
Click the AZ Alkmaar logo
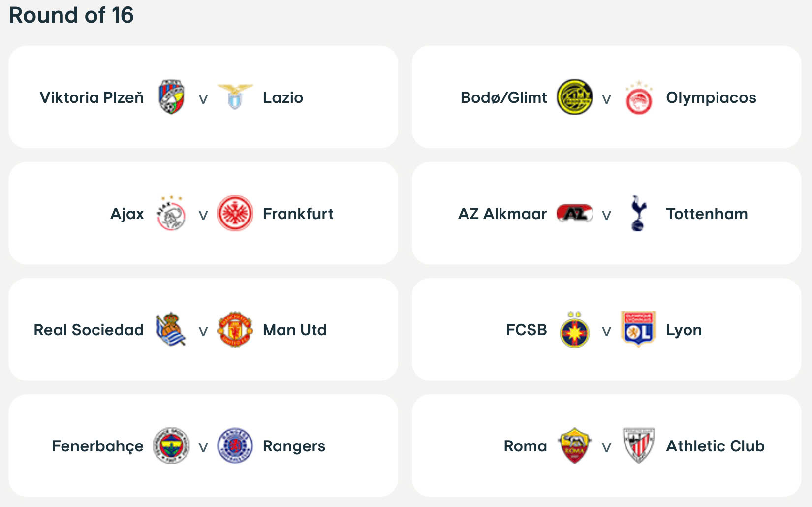coord(574,214)
